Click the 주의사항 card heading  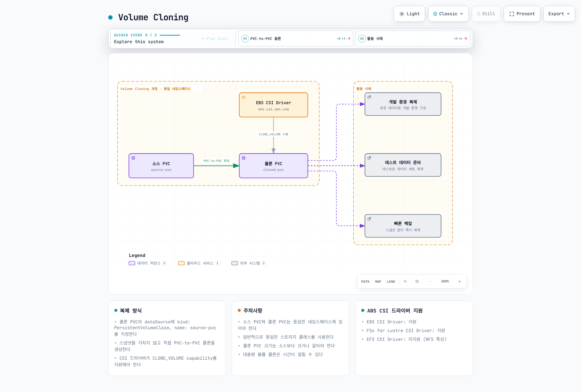[253, 311]
